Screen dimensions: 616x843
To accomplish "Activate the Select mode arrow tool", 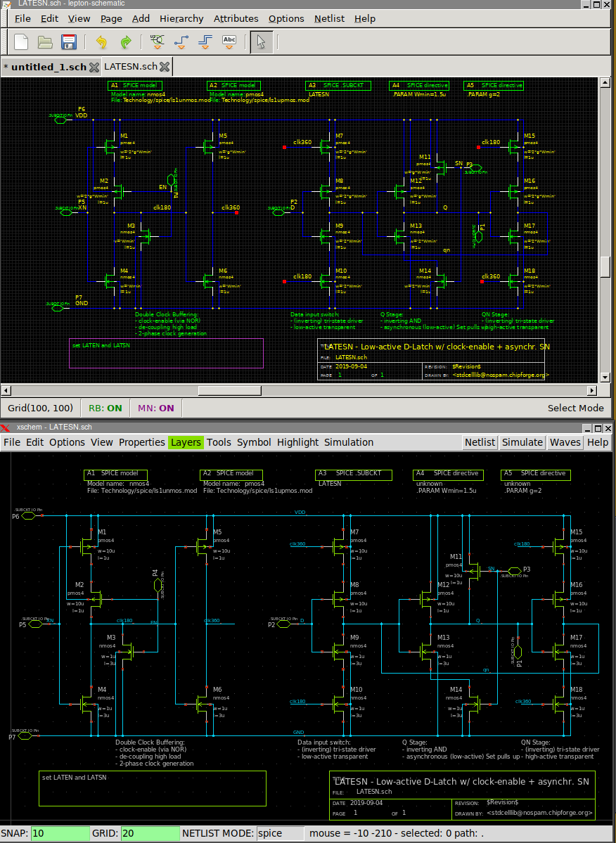I will (x=261, y=41).
